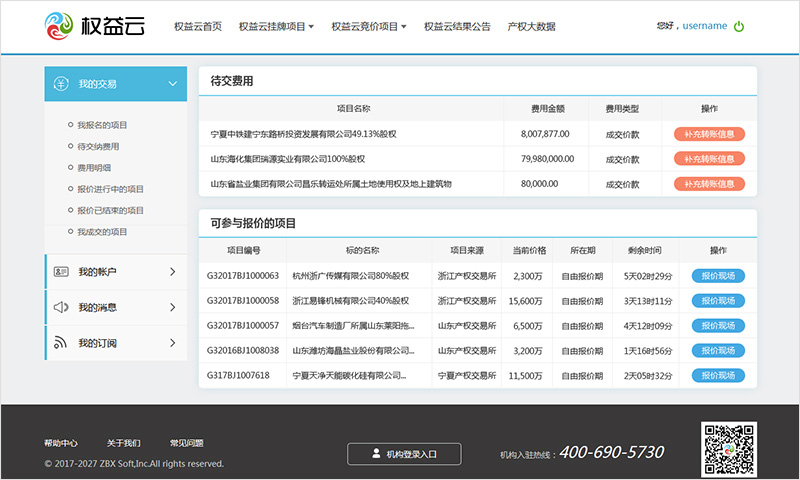Click the QR code in the footer
This screenshot has height=480, width=800.
727,449
